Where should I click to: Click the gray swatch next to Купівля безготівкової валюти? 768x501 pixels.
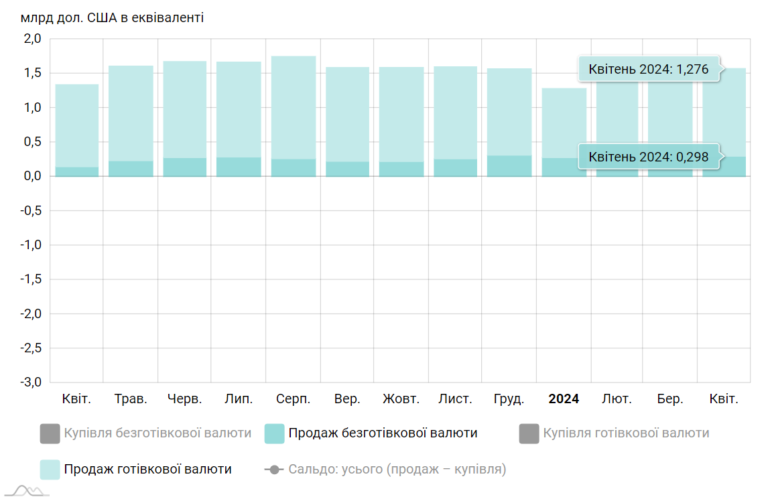(50, 433)
